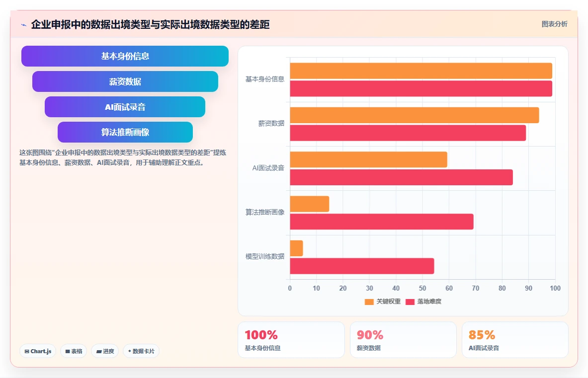
Task: Click the red bar for 算法推断画像
Action: [x=381, y=222]
